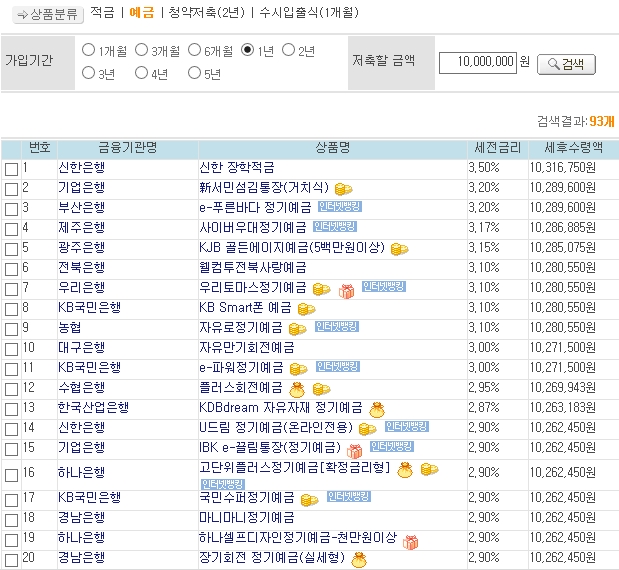Switch to the 적금 category tab

[102, 12]
